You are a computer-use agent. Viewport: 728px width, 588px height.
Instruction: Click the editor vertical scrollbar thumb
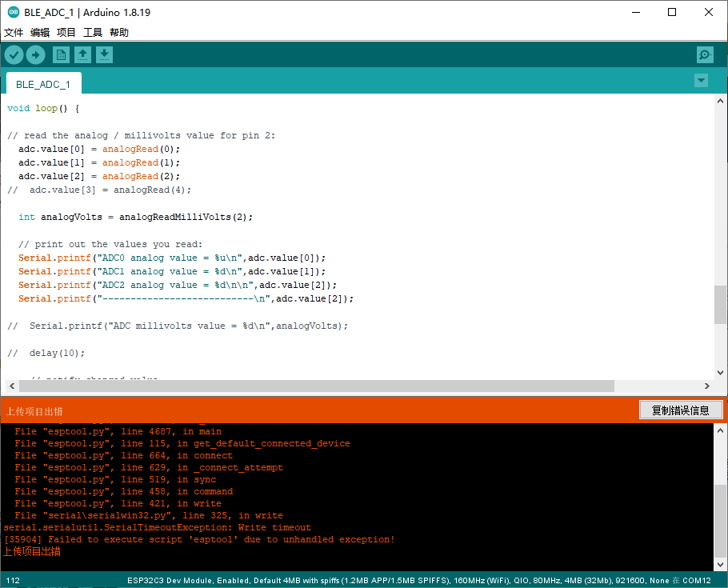(x=720, y=304)
